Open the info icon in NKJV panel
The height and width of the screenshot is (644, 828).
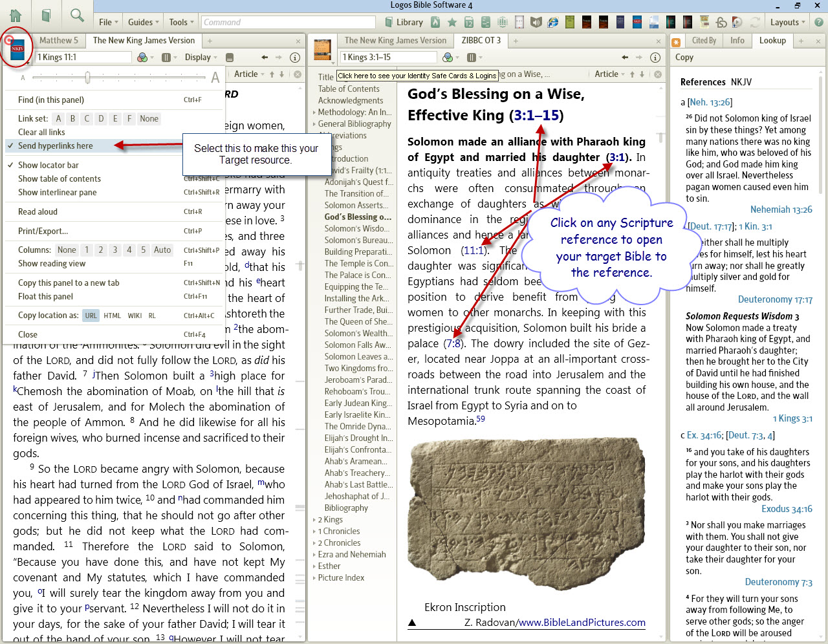click(295, 58)
